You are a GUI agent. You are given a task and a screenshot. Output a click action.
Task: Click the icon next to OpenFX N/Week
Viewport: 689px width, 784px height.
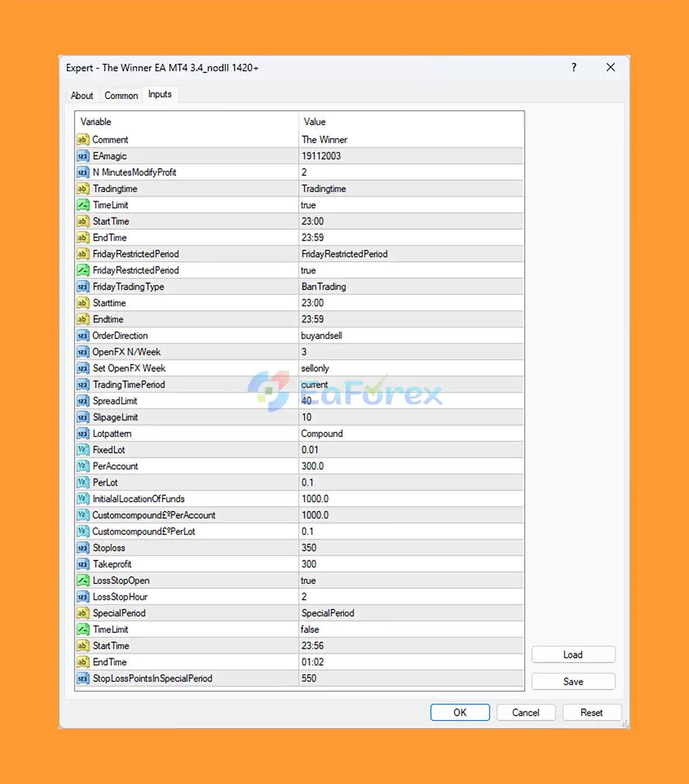tap(82, 352)
